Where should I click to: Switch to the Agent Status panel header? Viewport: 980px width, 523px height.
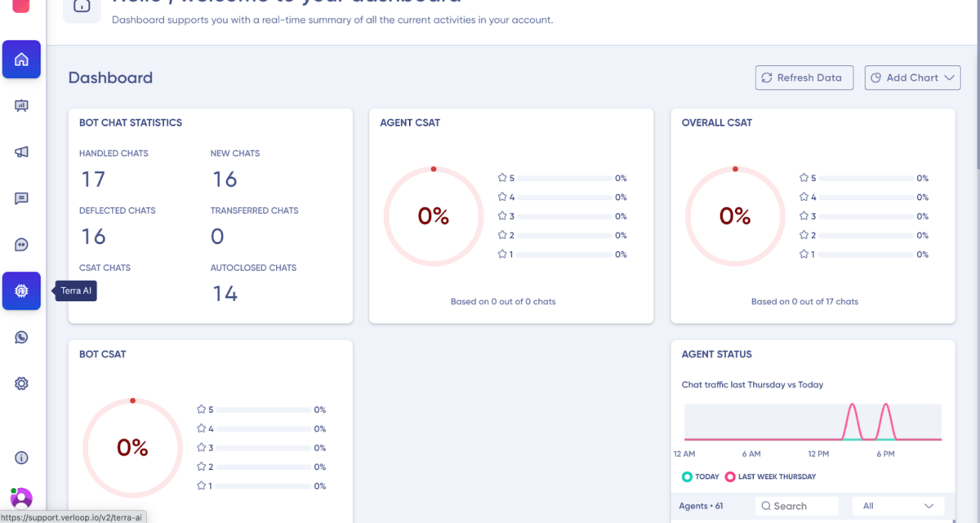tap(716, 354)
